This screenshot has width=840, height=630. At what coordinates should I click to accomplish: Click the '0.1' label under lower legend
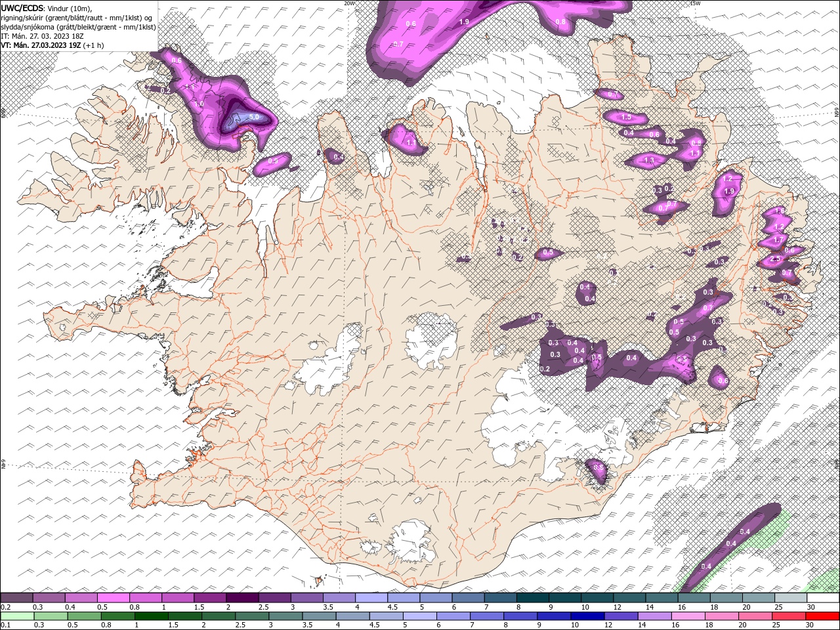[6, 625]
